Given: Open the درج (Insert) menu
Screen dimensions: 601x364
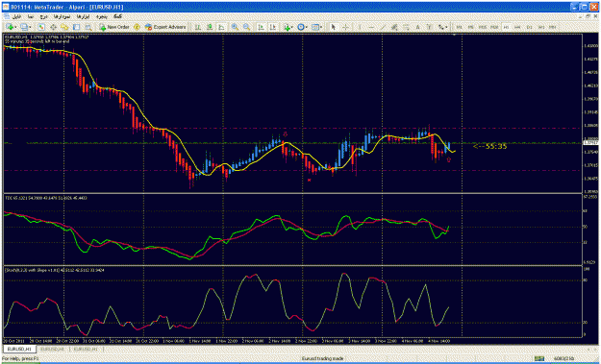Looking at the screenshot, I should [44, 17].
